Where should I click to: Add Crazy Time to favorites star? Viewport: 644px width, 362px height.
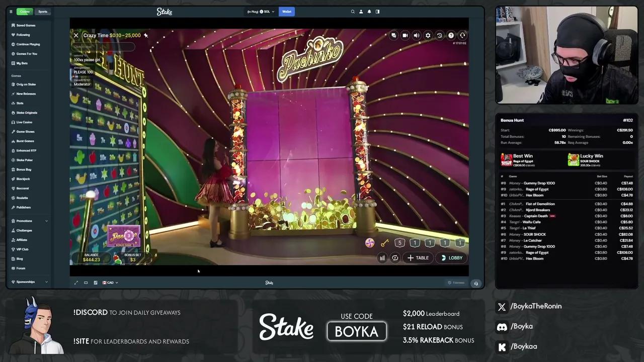tap(146, 35)
